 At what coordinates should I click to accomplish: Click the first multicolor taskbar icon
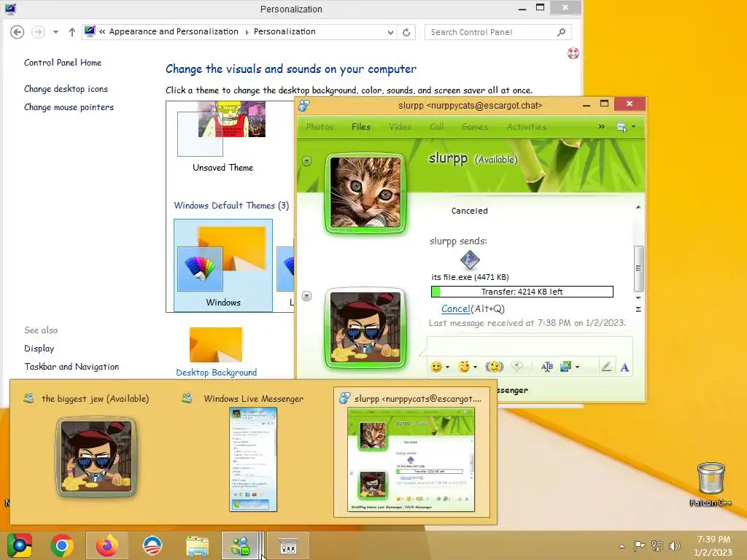pyautogui.click(x=19, y=545)
